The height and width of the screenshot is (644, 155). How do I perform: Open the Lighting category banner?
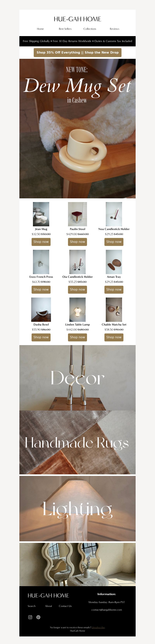78,509
